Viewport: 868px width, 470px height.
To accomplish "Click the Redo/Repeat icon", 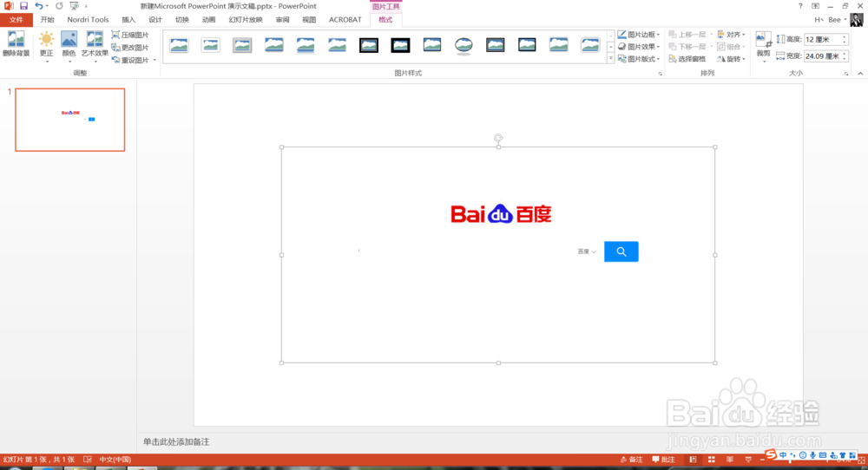I will coord(59,6).
